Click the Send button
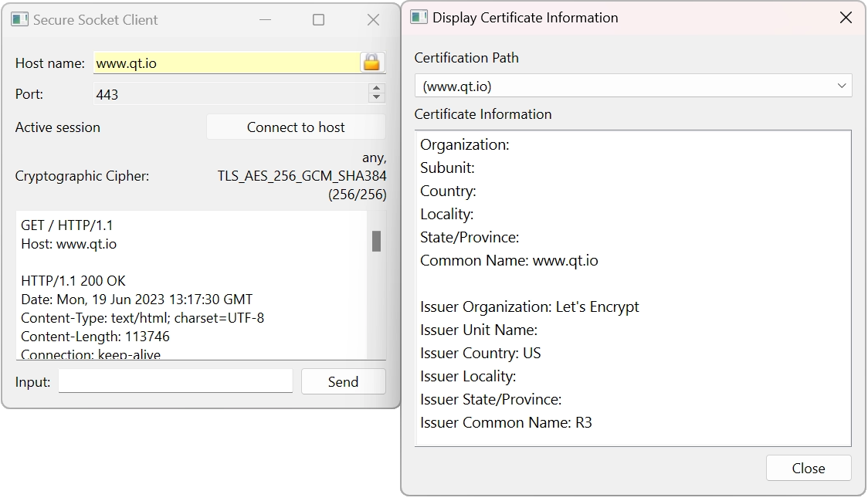 point(343,381)
